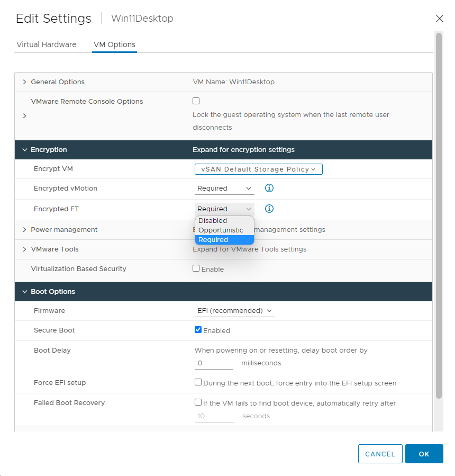Select Opportunistic in Encrypted FT list
The image size is (455, 476).
tap(221, 230)
